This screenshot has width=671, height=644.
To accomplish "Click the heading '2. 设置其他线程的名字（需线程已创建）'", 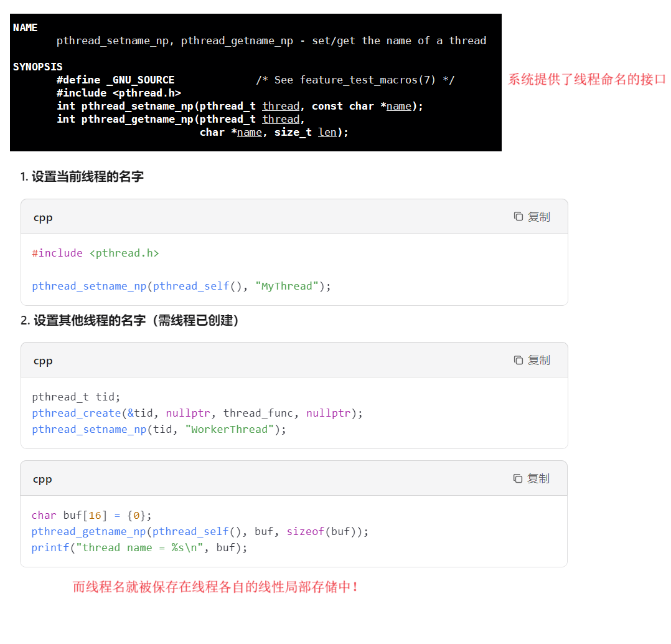I will click(129, 320).
